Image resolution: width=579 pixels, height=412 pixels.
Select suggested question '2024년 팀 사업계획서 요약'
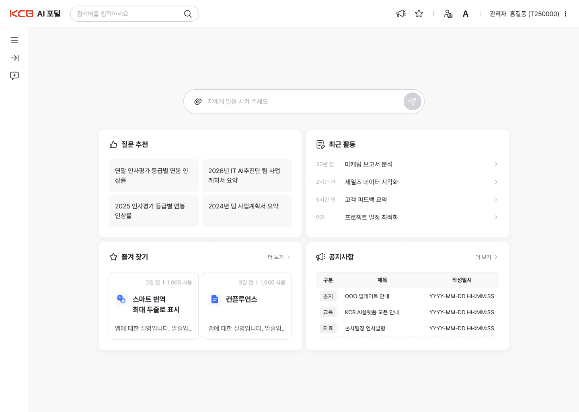pyautogui.click(x=247, y=211)
